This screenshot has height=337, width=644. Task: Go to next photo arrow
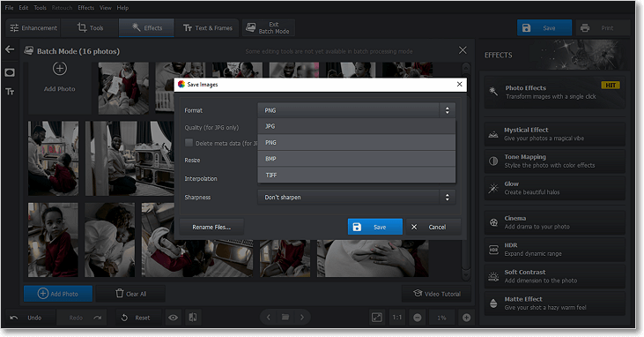click(302, 318)
